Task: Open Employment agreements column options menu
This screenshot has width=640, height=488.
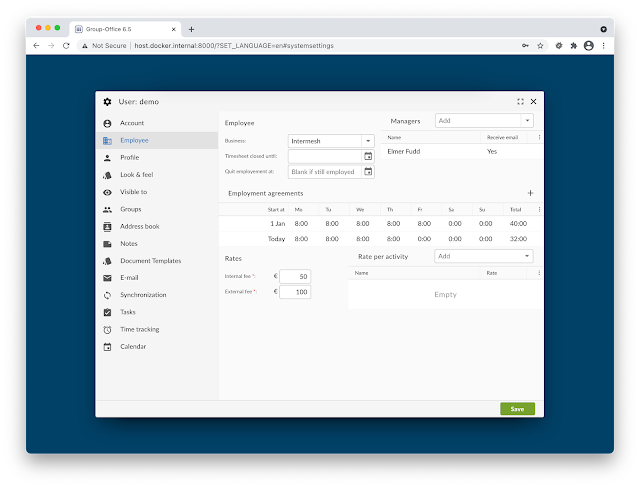Action: point(539,209)
